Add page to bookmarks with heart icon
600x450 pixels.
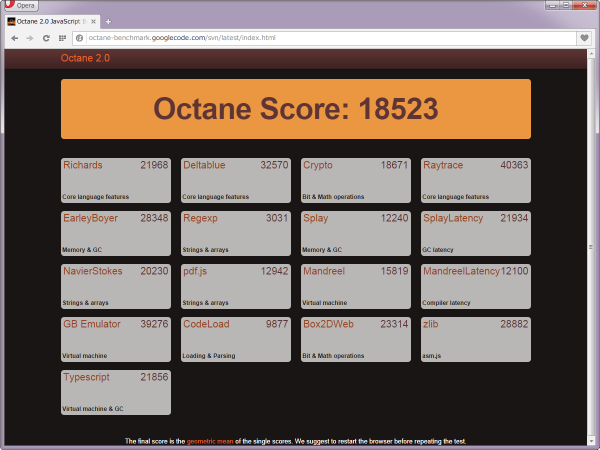point(584,38)
